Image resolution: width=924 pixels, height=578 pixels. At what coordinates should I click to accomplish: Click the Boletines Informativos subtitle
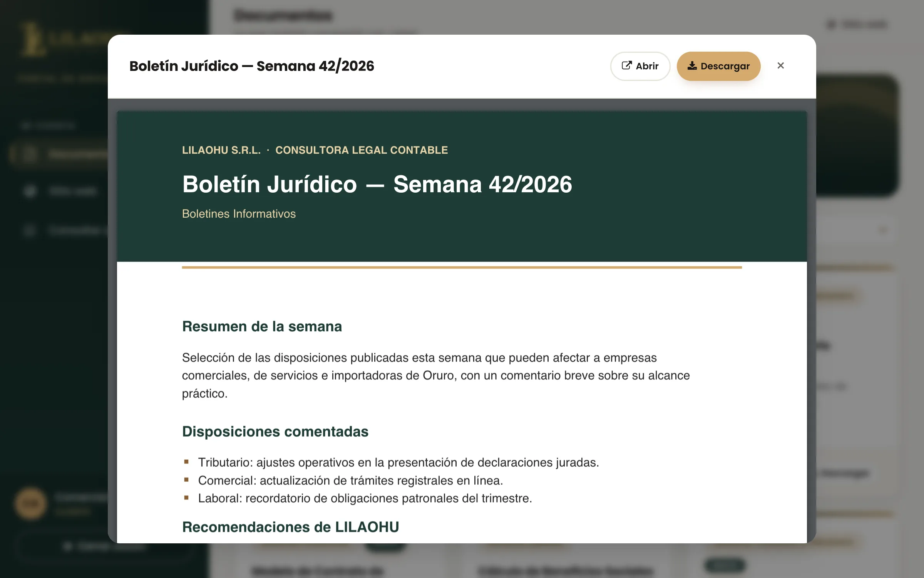pos(239,214)
